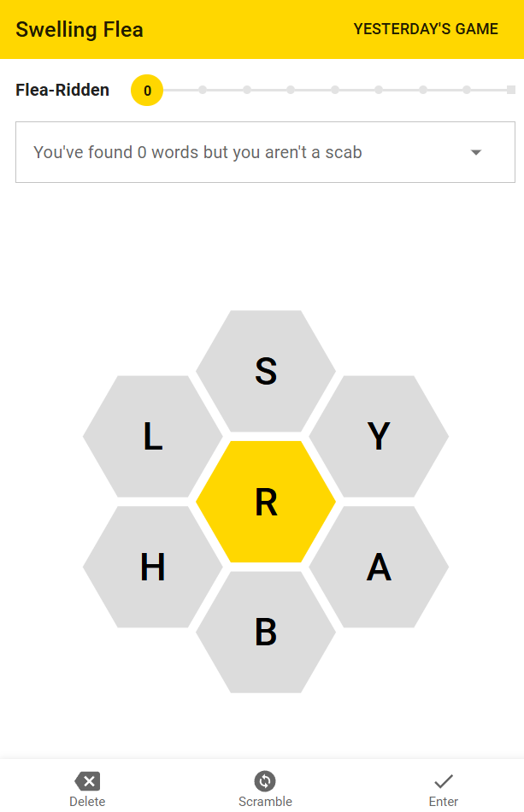
Task: Click the first dot on rank progress bar
Action: click(203, 90)
